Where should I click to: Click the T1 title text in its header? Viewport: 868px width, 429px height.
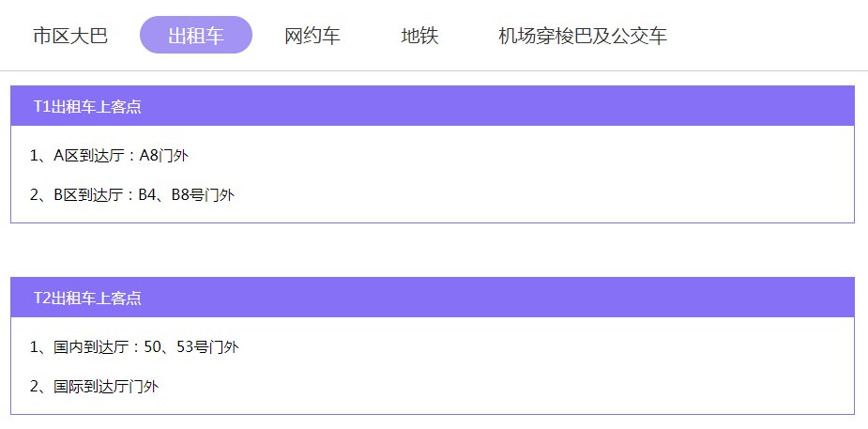[87, 106]
